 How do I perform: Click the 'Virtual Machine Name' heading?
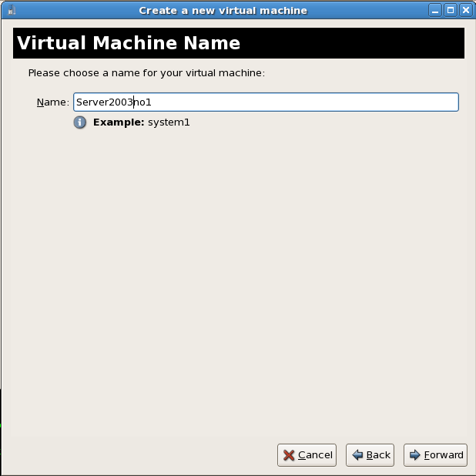point(129,43)
